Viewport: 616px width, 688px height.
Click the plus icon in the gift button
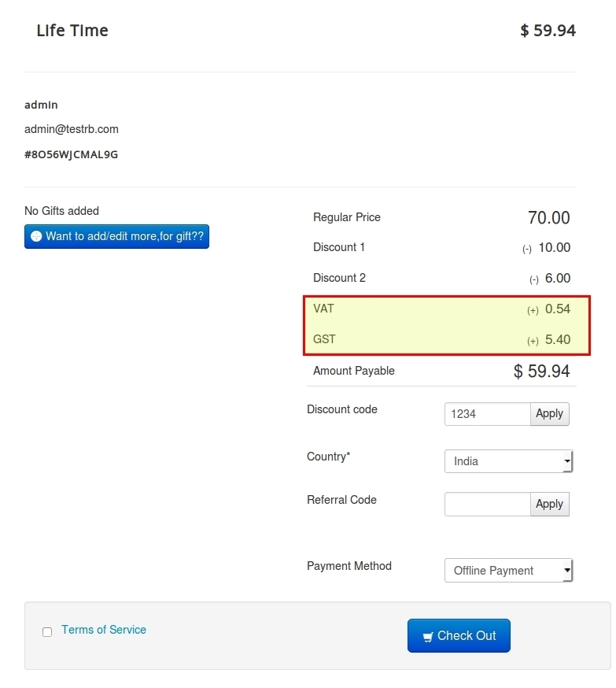pos(36,236)
